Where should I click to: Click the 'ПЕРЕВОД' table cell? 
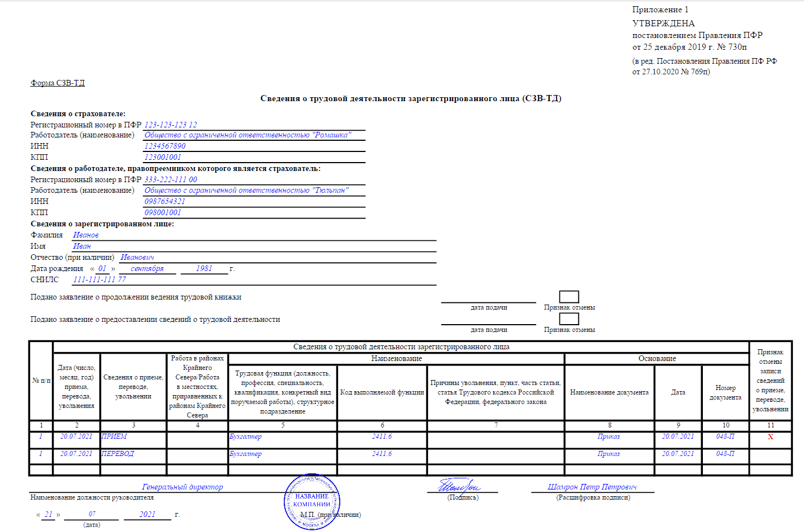[133, 457]
